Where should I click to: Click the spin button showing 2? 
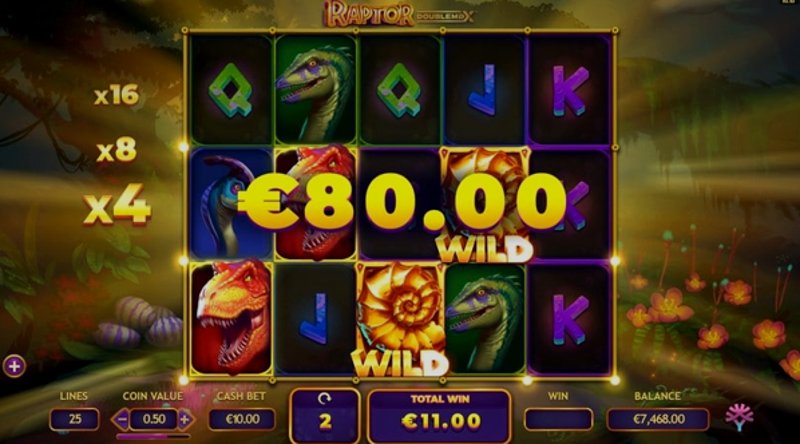coord(325,416)
